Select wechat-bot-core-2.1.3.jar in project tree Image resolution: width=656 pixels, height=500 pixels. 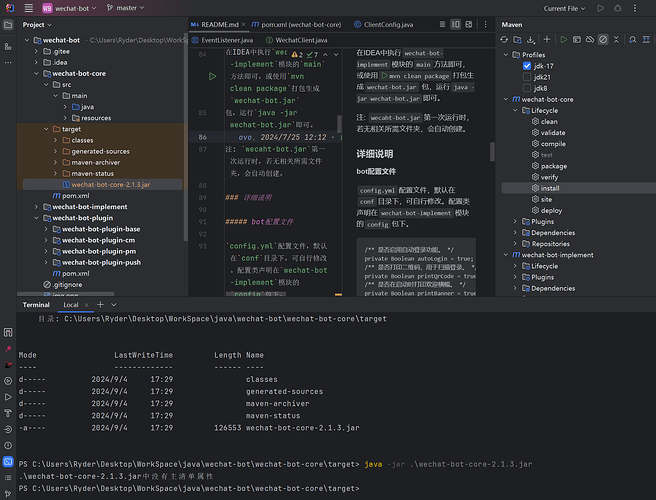tap(102, 185)
